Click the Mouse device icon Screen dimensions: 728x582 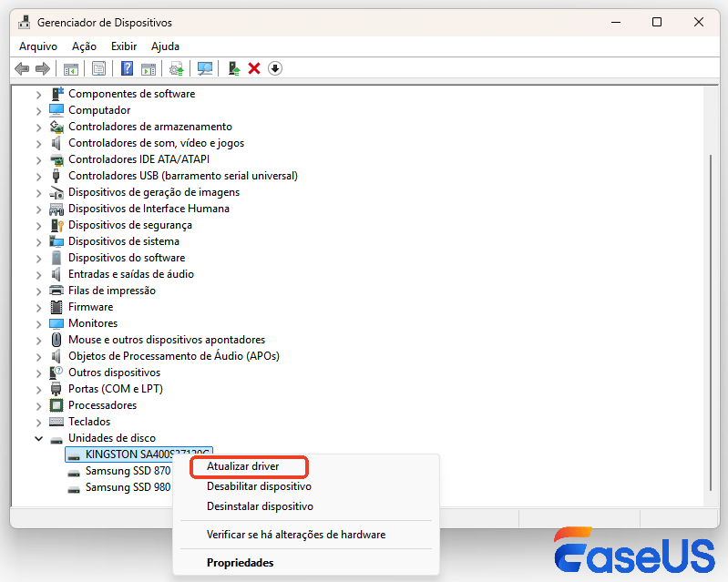(x=56, y=340)
